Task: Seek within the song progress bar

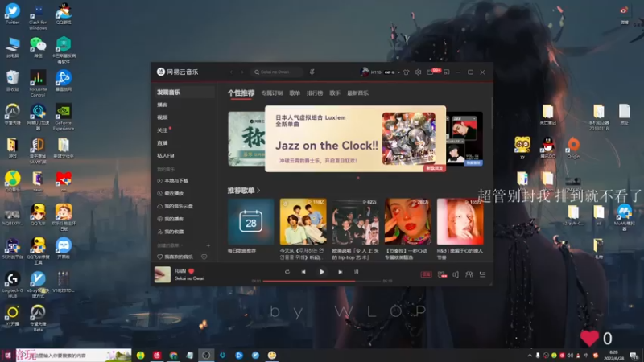Action: point(321,281)
